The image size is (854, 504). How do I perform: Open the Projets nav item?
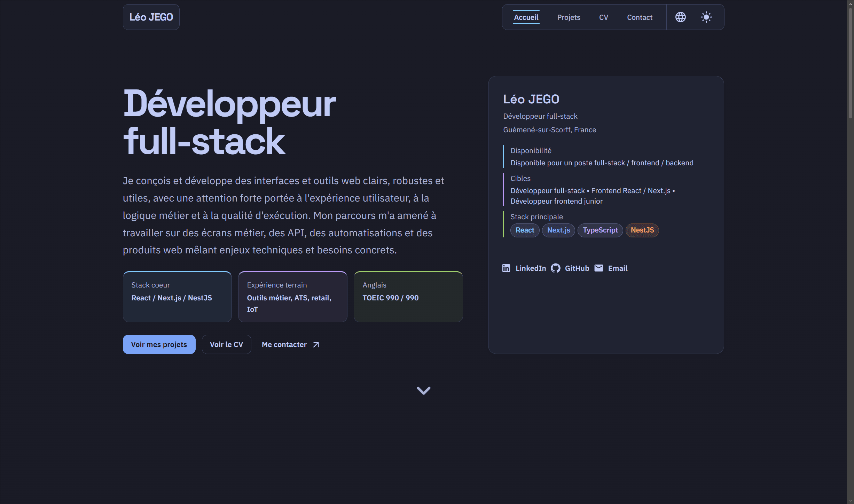point(569,17)
